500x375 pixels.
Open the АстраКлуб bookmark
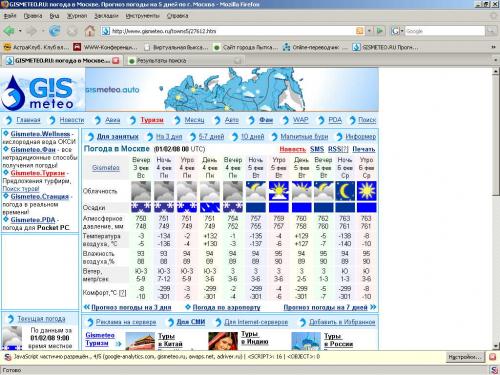click(x=36, y=47)
